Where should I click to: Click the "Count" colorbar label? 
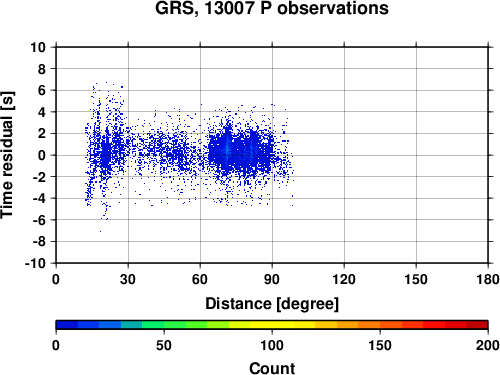pos(272,368)
